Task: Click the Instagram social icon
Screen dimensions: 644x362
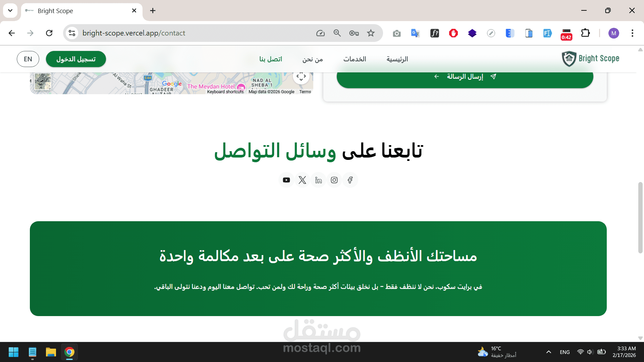Action: tap(334, 180)
